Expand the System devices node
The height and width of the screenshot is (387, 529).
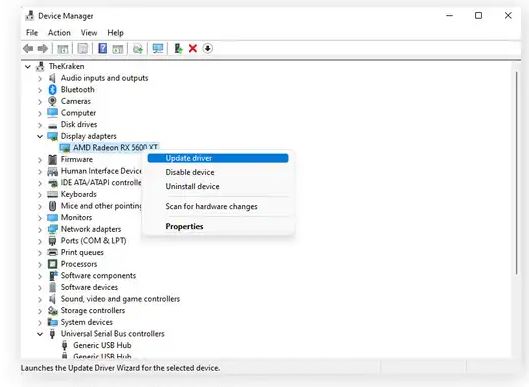[x=40, y=323]
